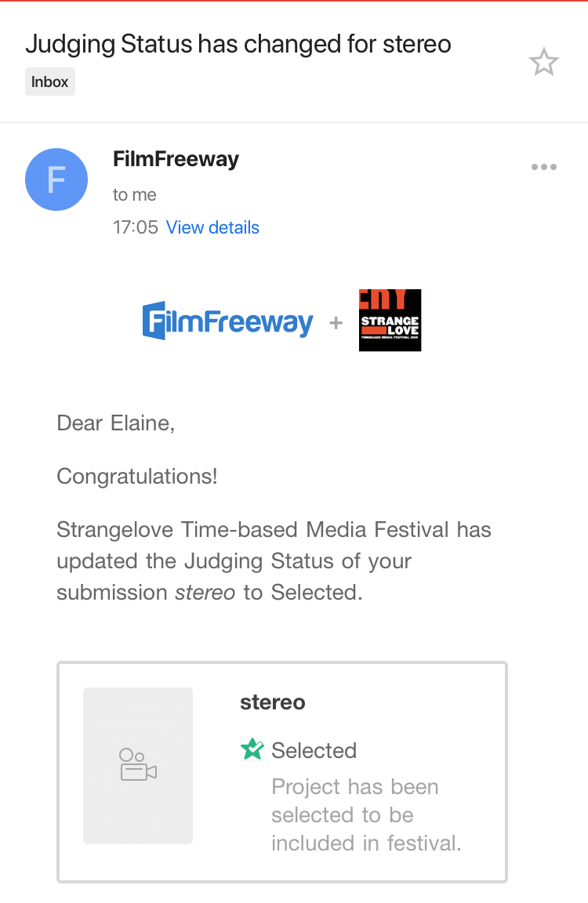Click the stereo project thumbnail placeholder
The height and width of the screenshot is (903, 588).
click(138, 765)
